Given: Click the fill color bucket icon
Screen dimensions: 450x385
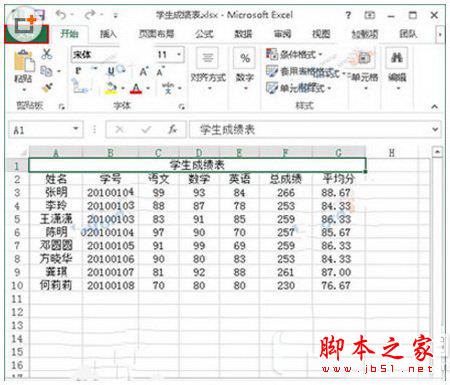Looking at the screenshot, I should click(x=111, y=88).
